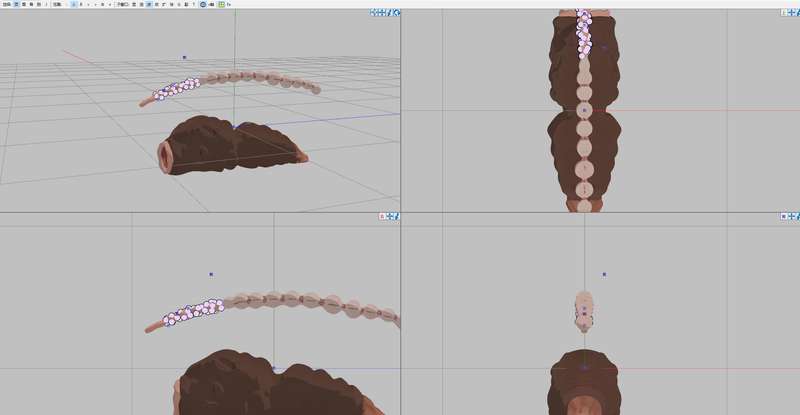Screen dimensions: 800x415
Task: Open the 子窗口 sub-window option
Action: click(121, 4)
